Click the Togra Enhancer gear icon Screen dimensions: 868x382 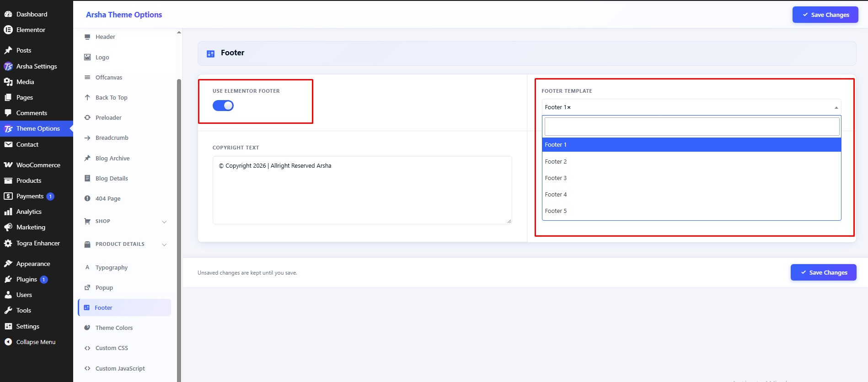tap(8, 243)
